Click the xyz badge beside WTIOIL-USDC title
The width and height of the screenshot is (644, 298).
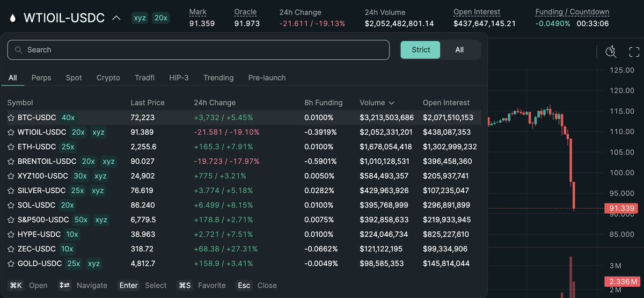140,18
